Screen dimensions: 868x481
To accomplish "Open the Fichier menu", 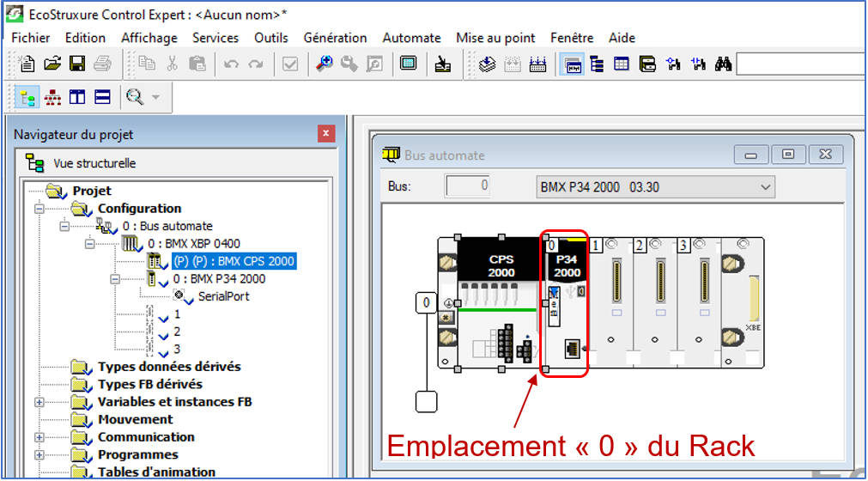I will [30, 38].
